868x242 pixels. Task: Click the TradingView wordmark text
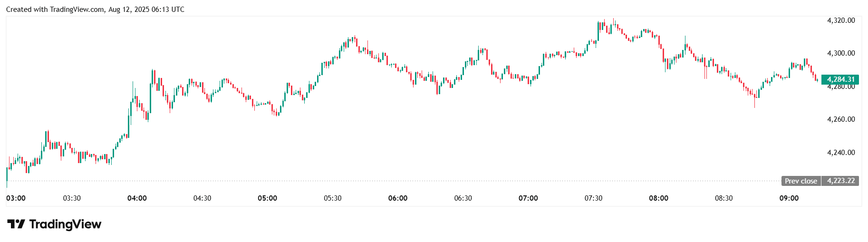click(x=65, y=224)
